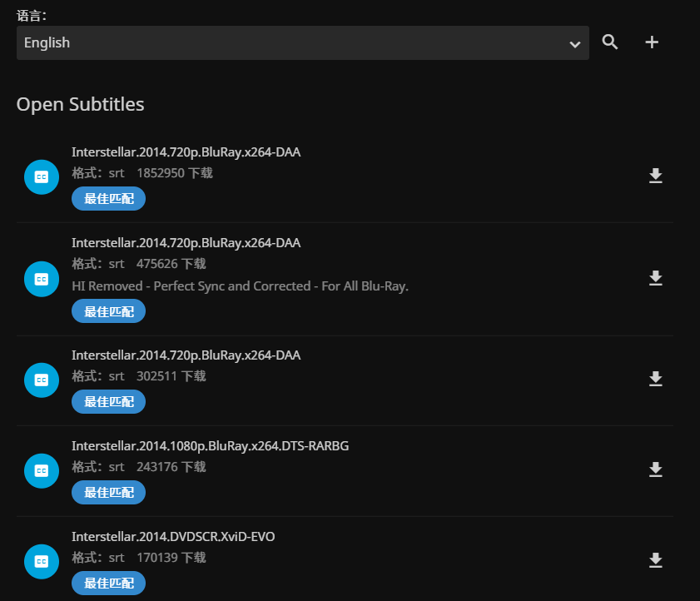
Task: Click 最佳匹配 badge on first subtitle
Action: (109, 198)
